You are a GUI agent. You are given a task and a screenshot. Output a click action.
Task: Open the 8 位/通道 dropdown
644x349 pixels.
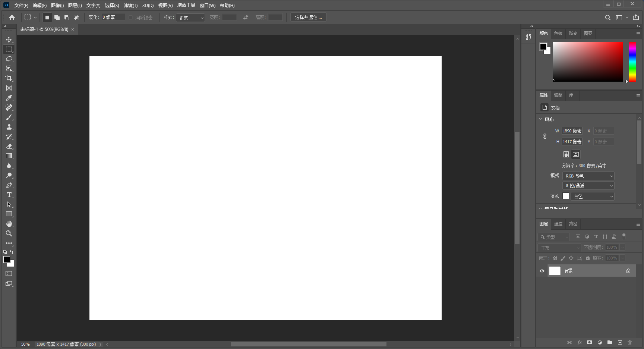point(588,185)
